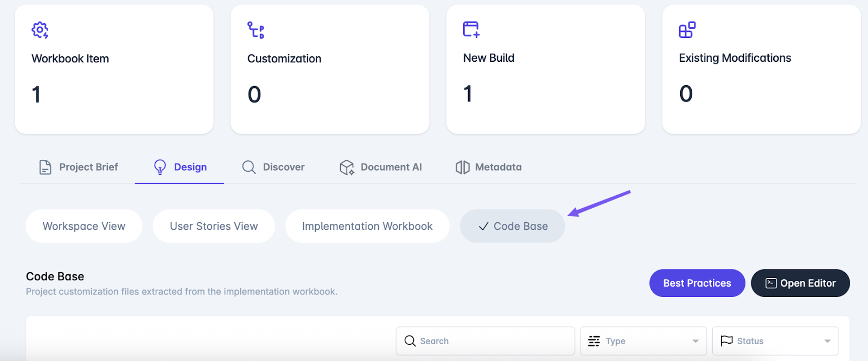Click the search magnifier icon in Search field
This screenshot has height=361, width=868.
click(410, 341)
